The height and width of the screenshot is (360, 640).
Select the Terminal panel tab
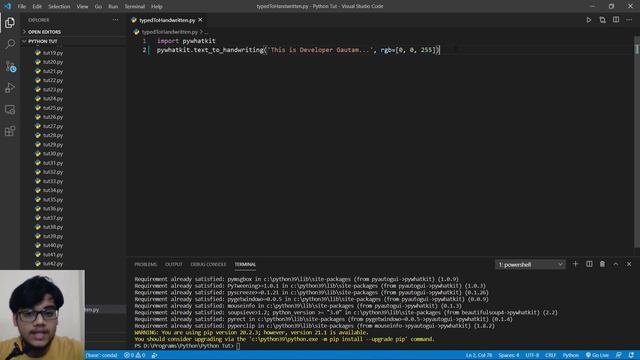[245, 264]
